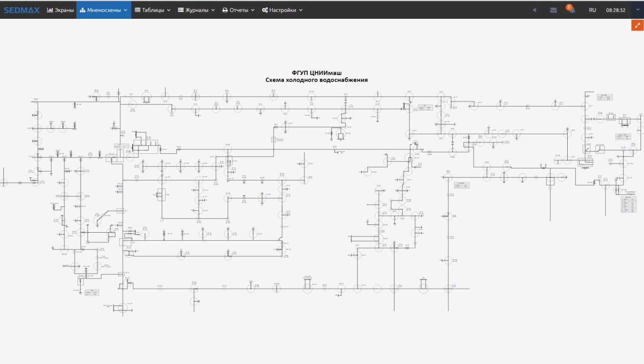This screenshot has width=644, height=364.
Task: Click the clock showing 08:28:52
Action: tap(615, 10)
